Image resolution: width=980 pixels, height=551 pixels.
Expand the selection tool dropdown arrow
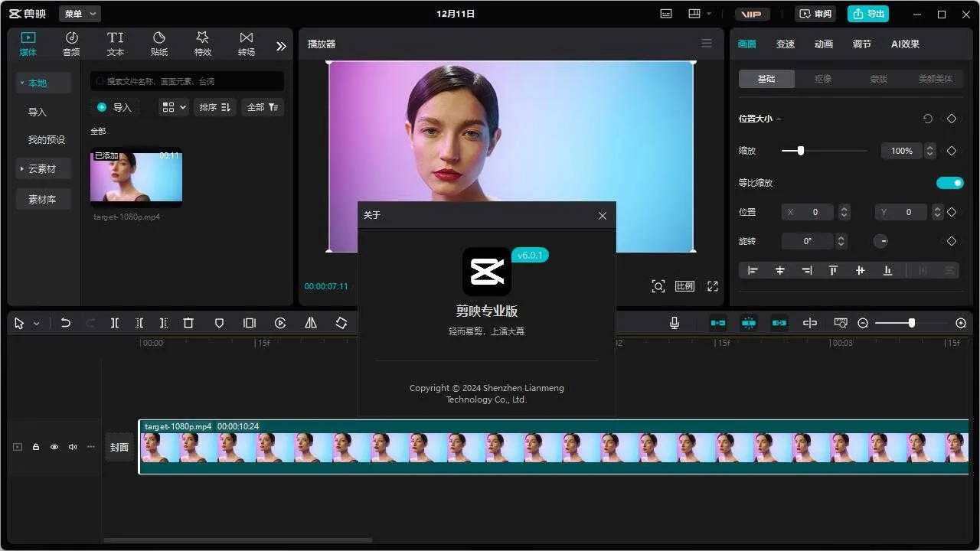[34, 322]
